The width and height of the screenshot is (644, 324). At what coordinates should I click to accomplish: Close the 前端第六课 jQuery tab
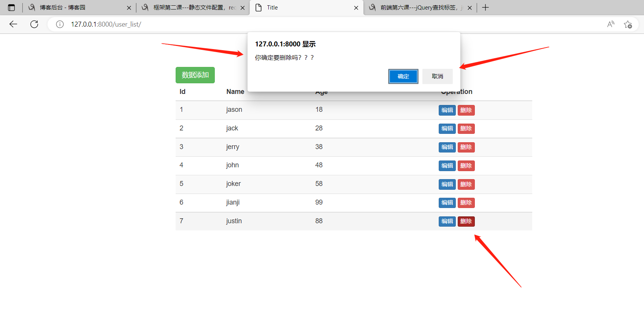(x=470, y=8)
